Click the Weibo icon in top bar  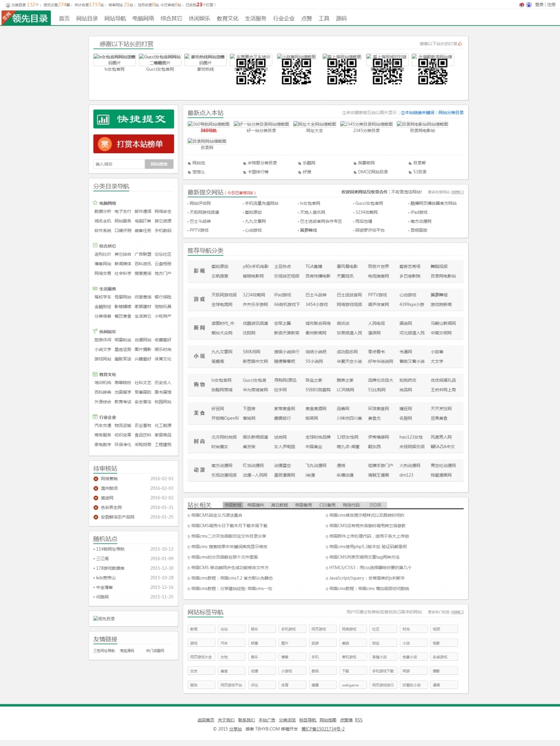[521, 4]
